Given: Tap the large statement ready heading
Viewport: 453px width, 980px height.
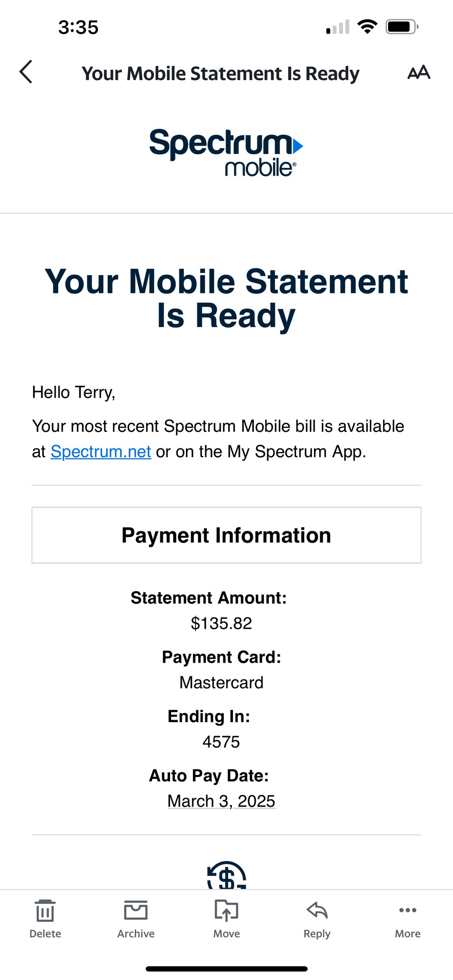Looking at the screenshot, I should (x=226, y=298).
